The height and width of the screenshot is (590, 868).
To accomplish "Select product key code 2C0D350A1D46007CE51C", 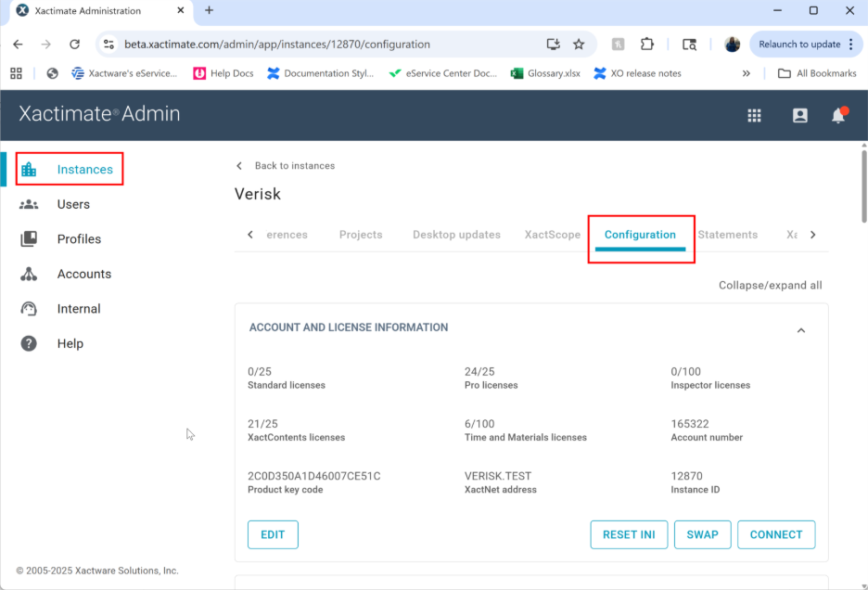I will [313, 476].
